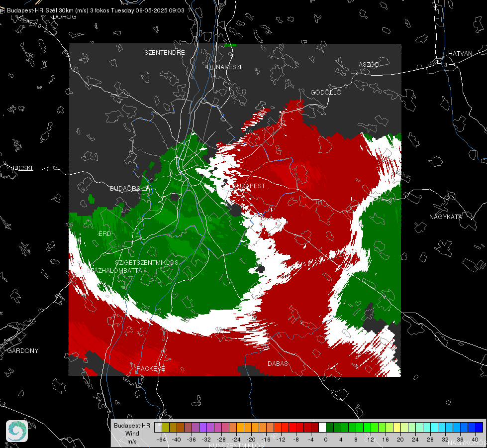Click the -20 legend value
487x448 pixels.
tap(251, 440)
